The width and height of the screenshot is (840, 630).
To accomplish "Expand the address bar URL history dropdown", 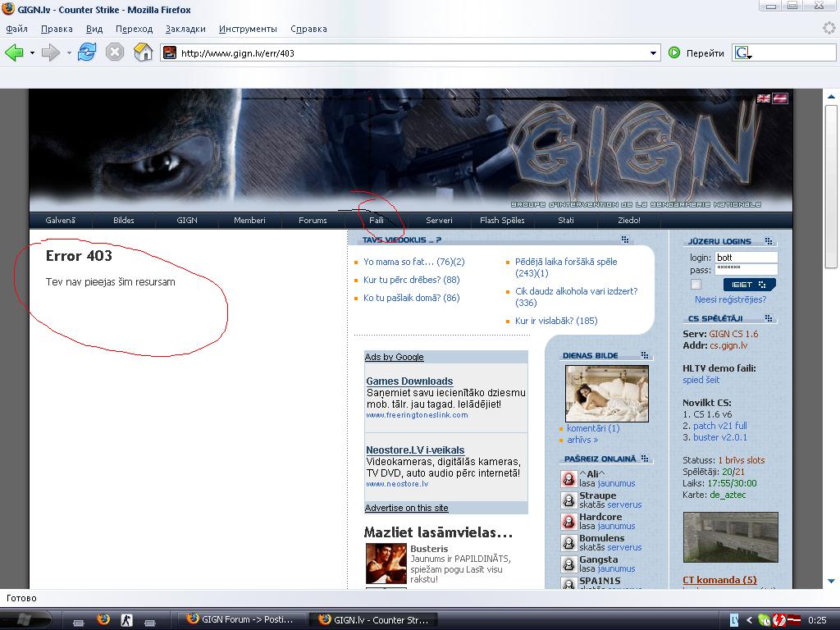I will coord(653,53).
